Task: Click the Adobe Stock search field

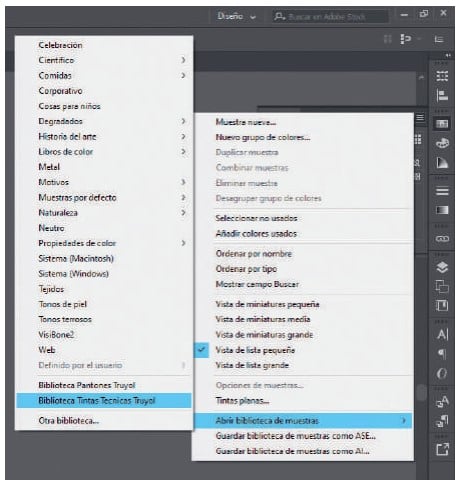Action: (331, 16)
